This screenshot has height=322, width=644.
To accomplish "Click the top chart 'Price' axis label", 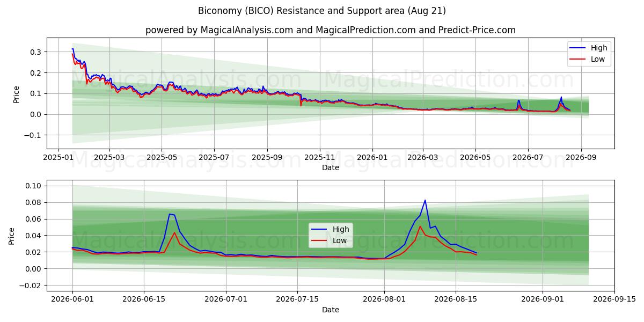I will coord(16,93).
